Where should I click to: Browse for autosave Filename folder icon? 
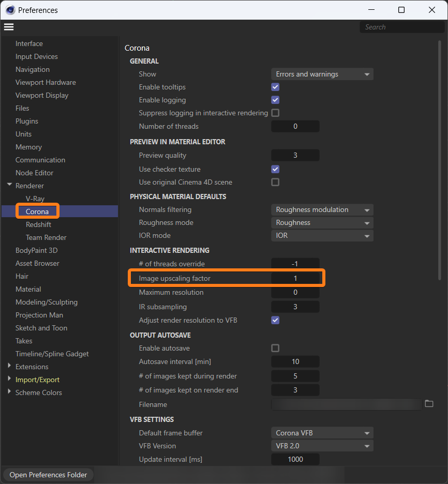click(x=429, y=404)
